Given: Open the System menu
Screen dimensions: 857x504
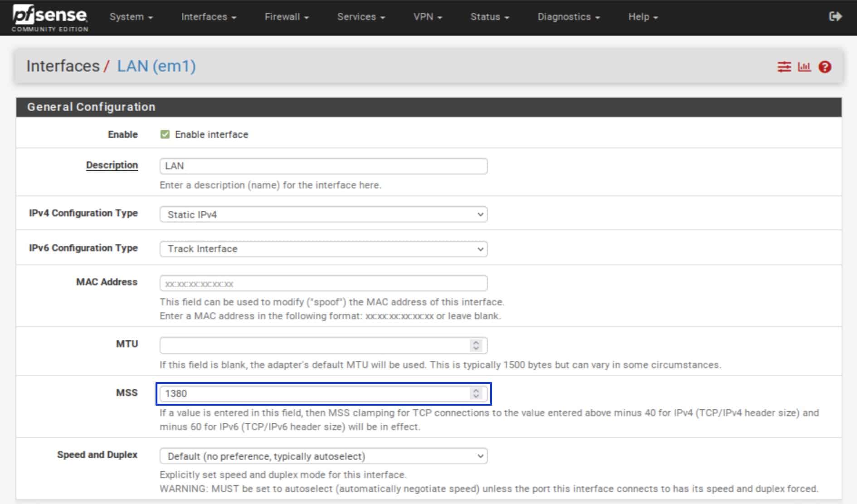Looking at the screenshot, I should pos(131,17).
